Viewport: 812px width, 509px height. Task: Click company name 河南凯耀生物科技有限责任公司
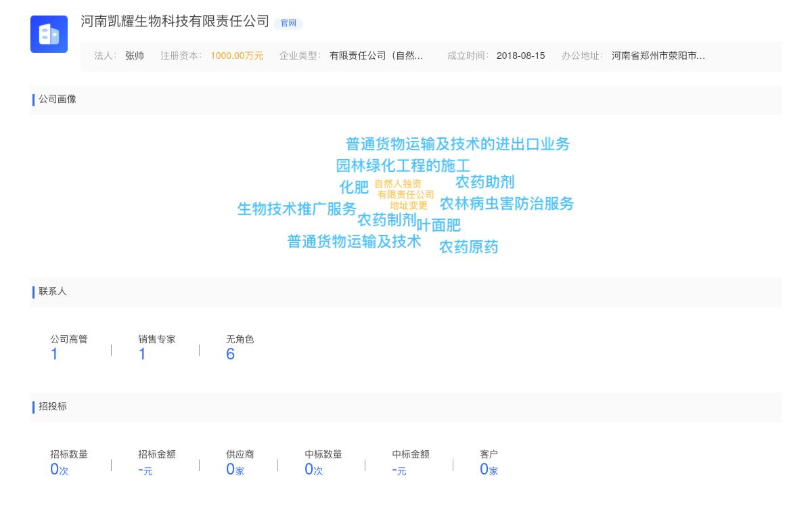click(175, 22)
